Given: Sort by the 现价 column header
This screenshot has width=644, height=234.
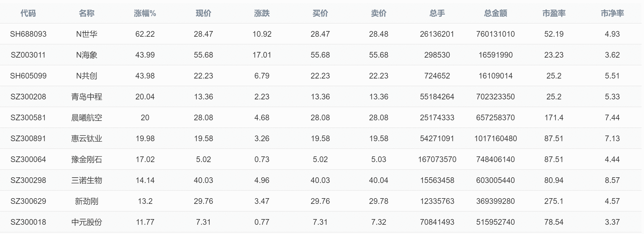Looking at the screenshot, I should coord(203,13).
